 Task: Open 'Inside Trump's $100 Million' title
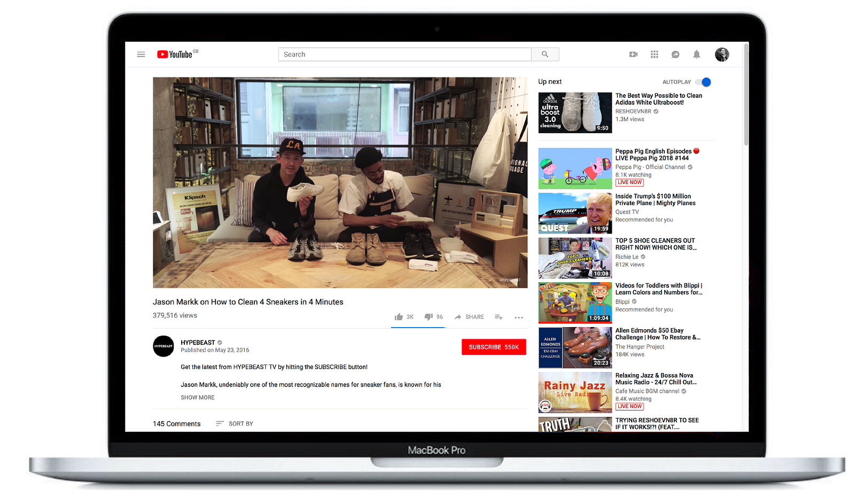(656, 199)
